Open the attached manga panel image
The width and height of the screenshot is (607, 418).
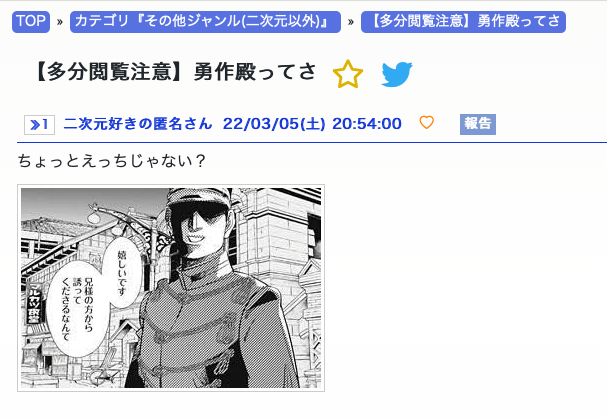coord(171,288)
